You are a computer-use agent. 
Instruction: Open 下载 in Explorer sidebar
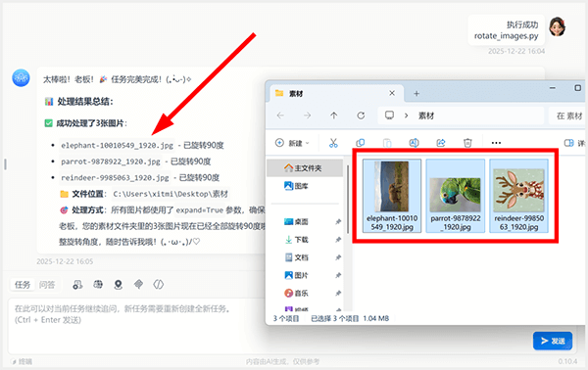click(296, 240)
